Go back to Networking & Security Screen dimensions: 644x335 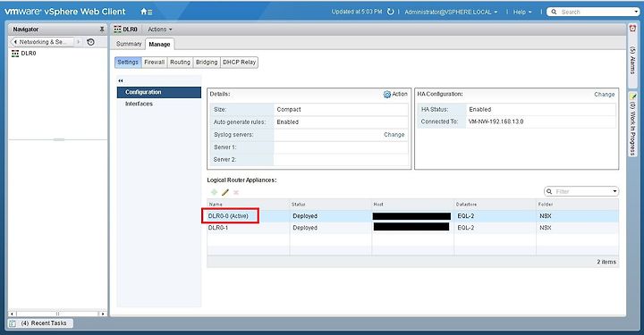(43, 42)
